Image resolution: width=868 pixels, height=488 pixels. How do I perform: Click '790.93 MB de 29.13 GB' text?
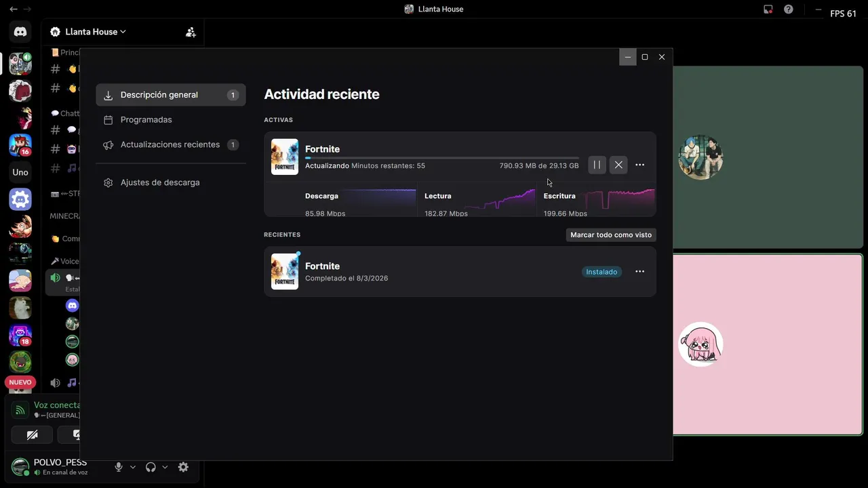539,166
